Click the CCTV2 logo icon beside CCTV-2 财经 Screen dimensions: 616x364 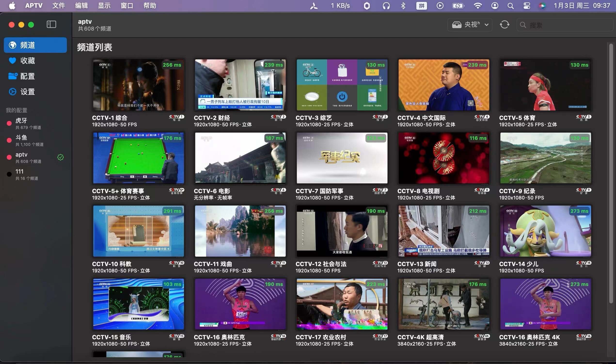278,118
